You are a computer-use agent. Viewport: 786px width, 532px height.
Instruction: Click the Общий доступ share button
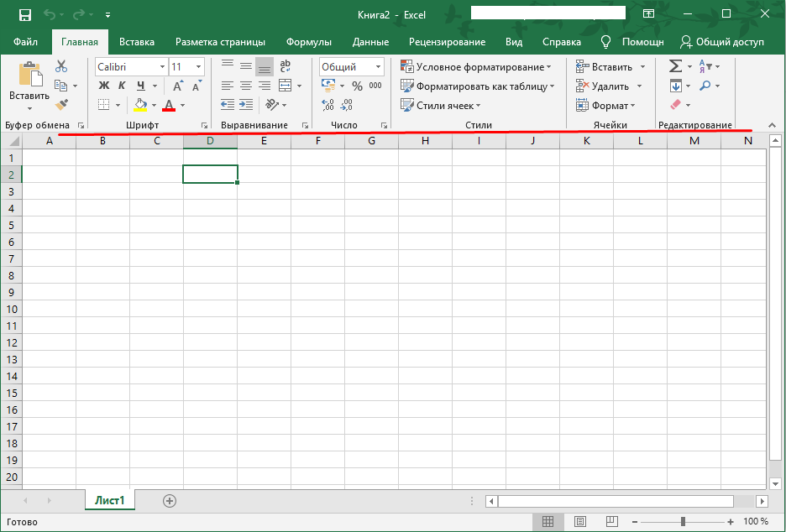(x=722, y=42)
